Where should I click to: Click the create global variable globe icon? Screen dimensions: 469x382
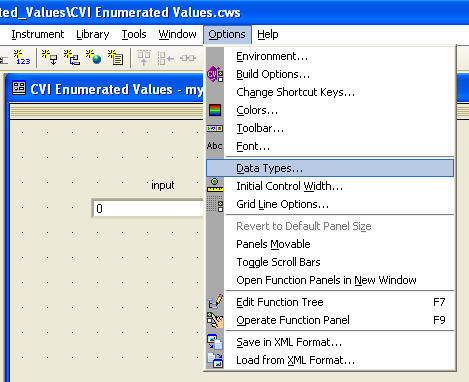tap(93, 57)
